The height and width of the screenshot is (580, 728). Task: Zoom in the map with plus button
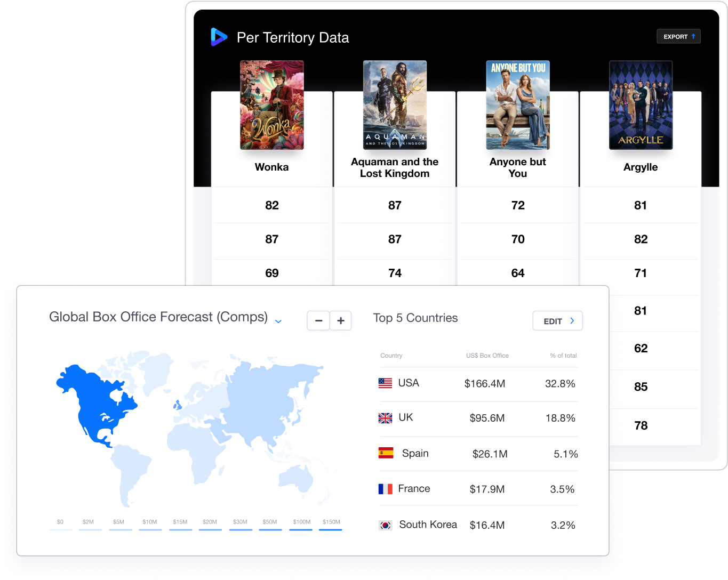click(341, 321)
